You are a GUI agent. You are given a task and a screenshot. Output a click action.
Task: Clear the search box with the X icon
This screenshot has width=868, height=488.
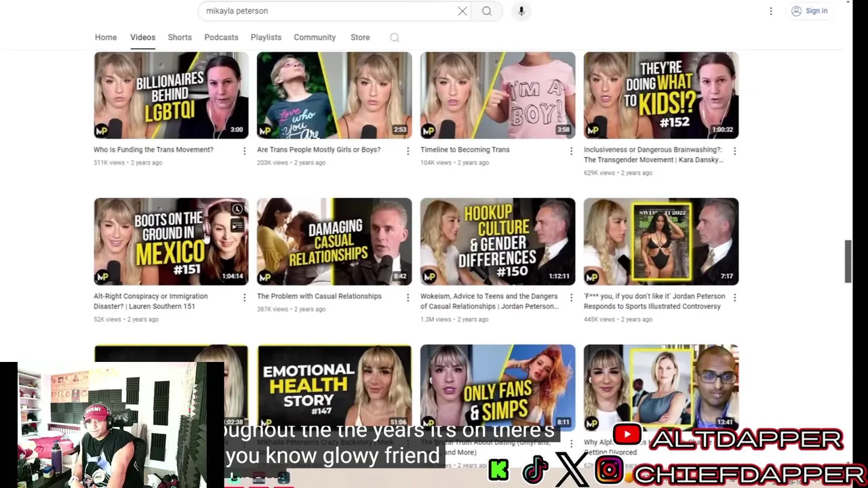pyautogui.click(x=462, y=11)
